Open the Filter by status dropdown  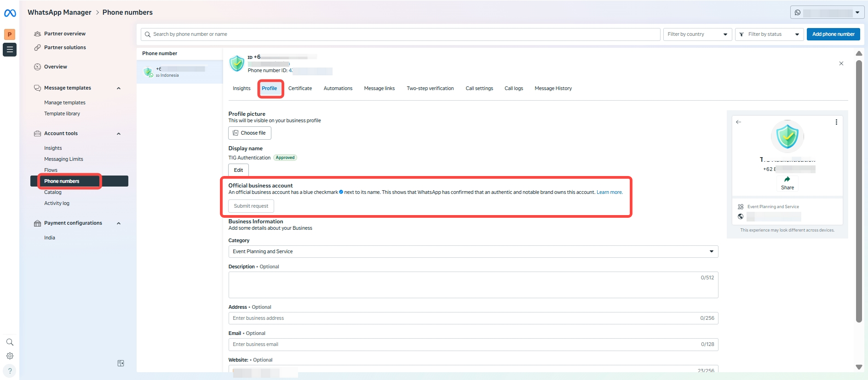click(769, 34)
